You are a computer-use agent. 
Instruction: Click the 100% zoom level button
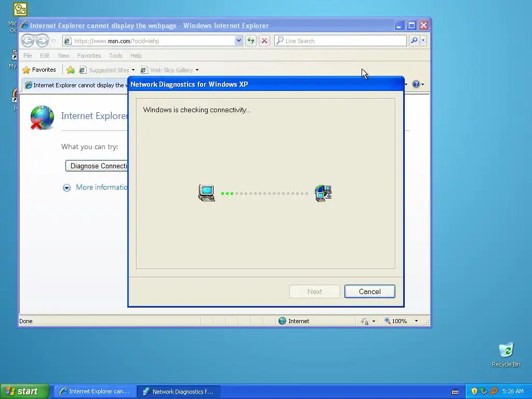(x=395, y=321)
